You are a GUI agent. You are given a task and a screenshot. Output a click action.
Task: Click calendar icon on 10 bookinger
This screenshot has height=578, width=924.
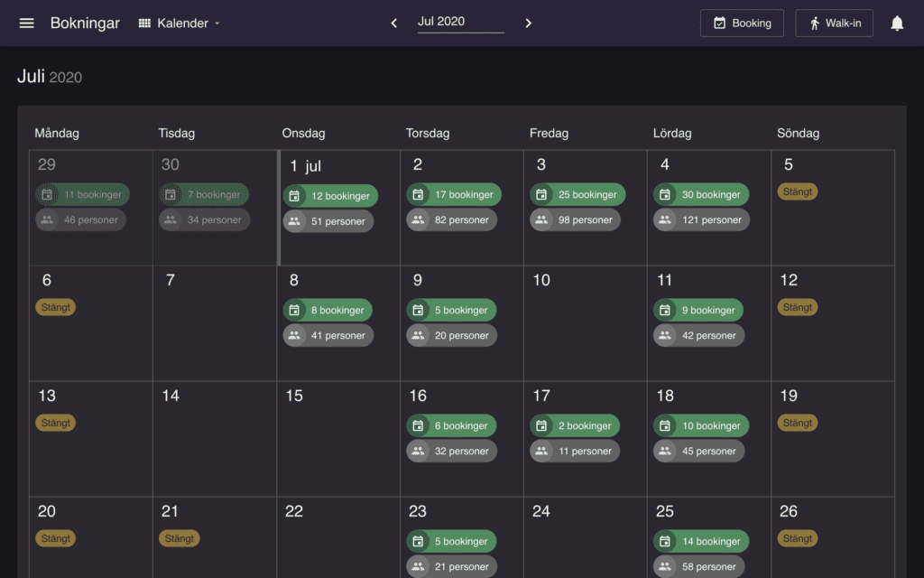point(665,425)
